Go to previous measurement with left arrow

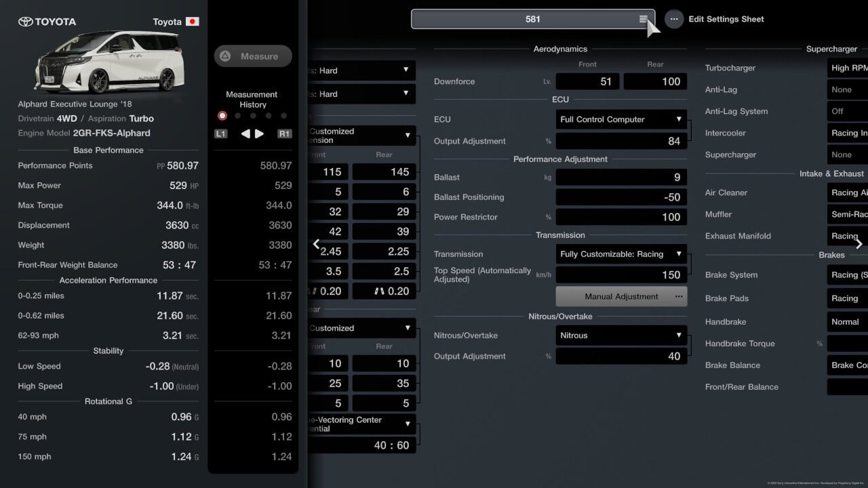[x=245, y=134]
